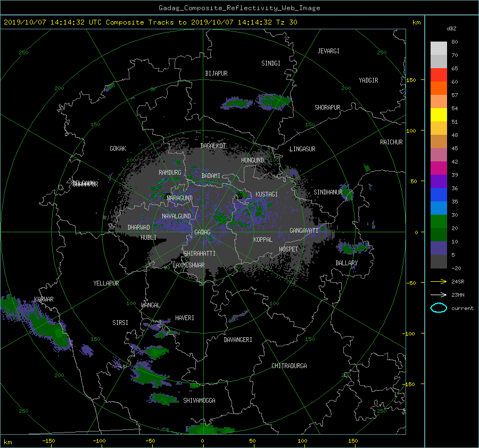Click the BADAMI city label

click(211, 176)
